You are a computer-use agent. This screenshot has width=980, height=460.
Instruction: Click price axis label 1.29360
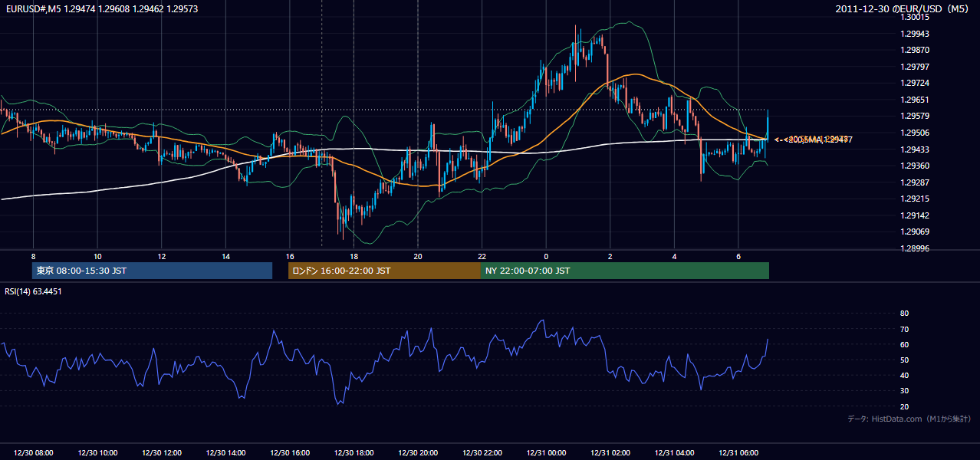[915, 166]
